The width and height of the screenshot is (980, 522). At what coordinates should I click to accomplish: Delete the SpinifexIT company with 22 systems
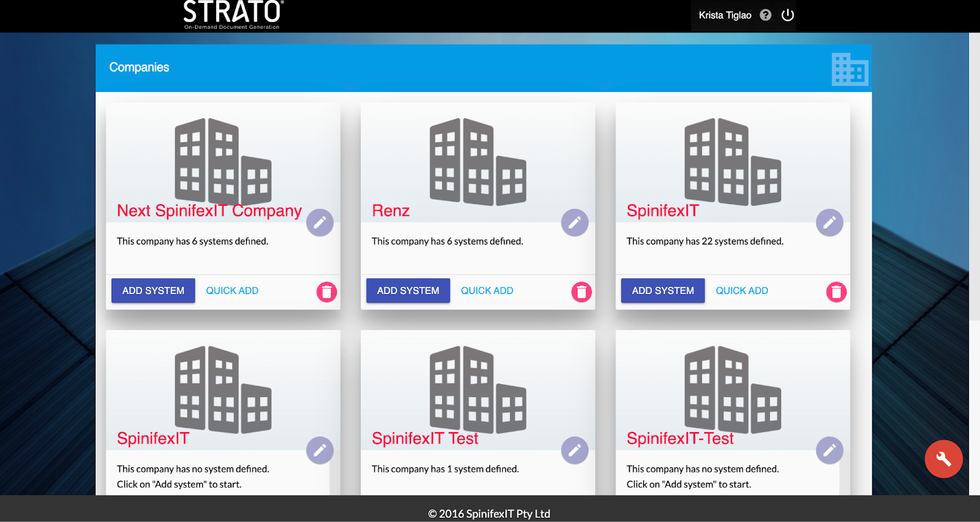coord(836,292)
